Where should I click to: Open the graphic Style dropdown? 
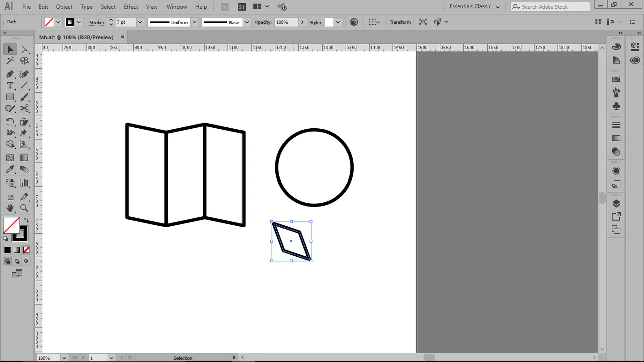[338, 22]
